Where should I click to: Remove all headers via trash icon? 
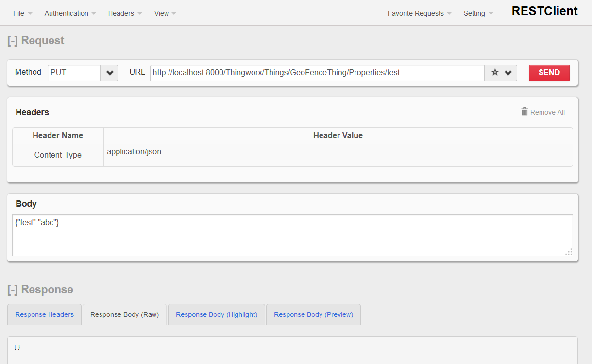coord(524,112)
